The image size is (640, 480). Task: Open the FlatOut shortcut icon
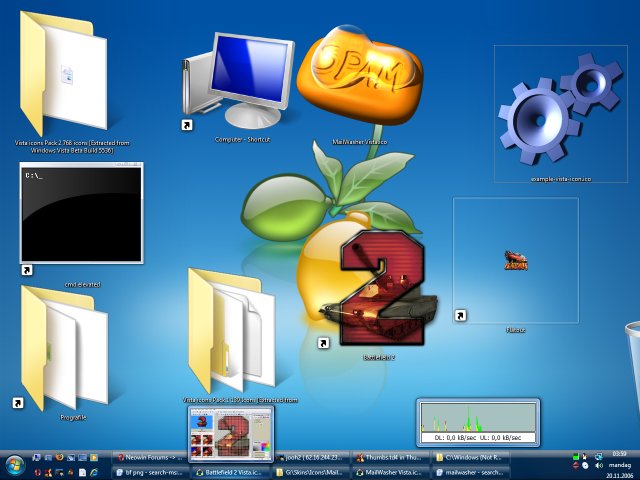516,260
